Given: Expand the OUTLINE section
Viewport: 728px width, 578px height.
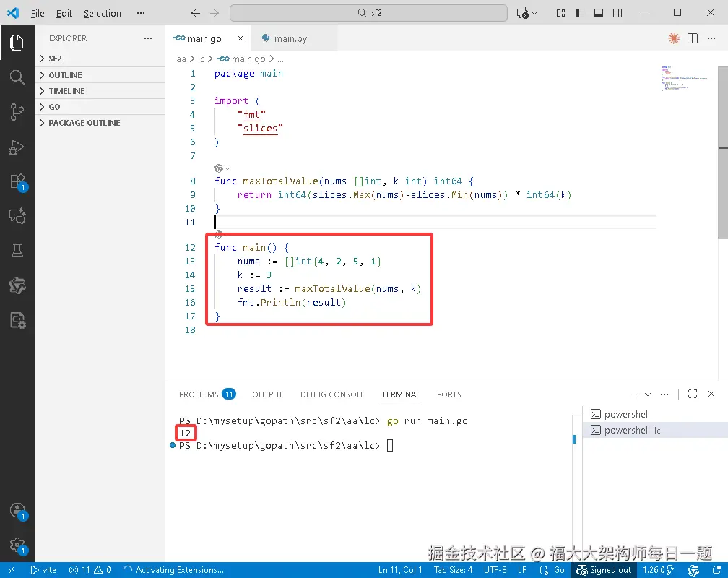Looking at the screenshot, I should pos(100,75).
